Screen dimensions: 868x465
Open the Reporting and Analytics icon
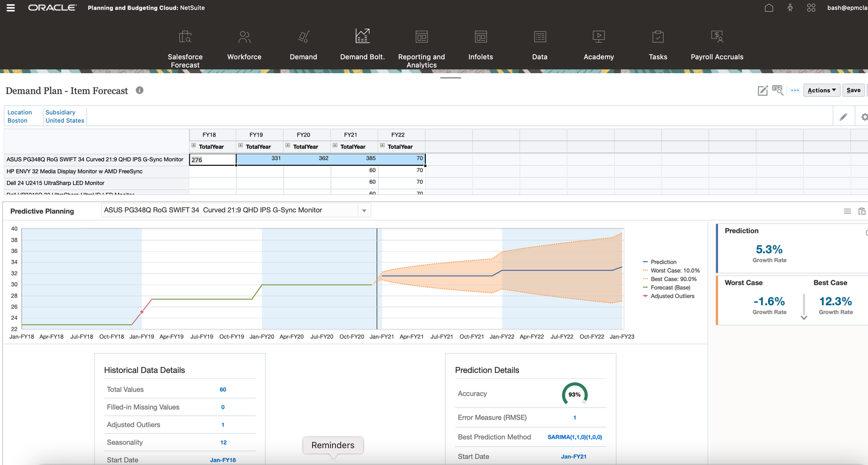(422, 36)
